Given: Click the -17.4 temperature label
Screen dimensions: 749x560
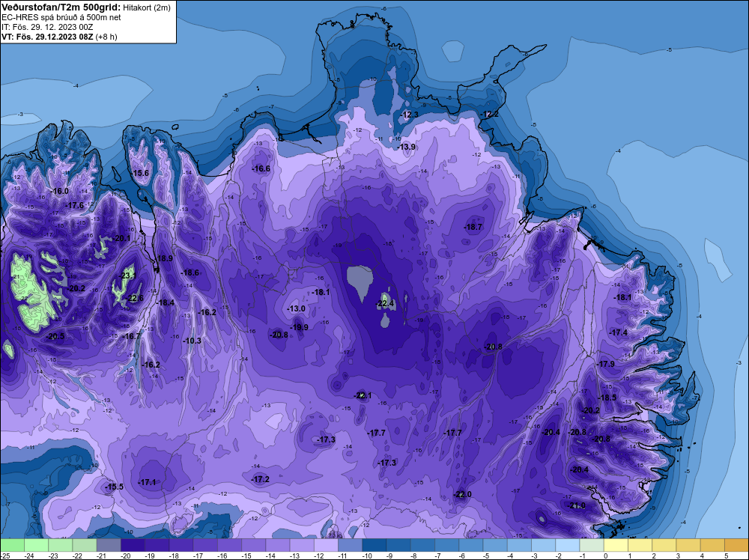Looking at the screenshot, I should 619,332.
